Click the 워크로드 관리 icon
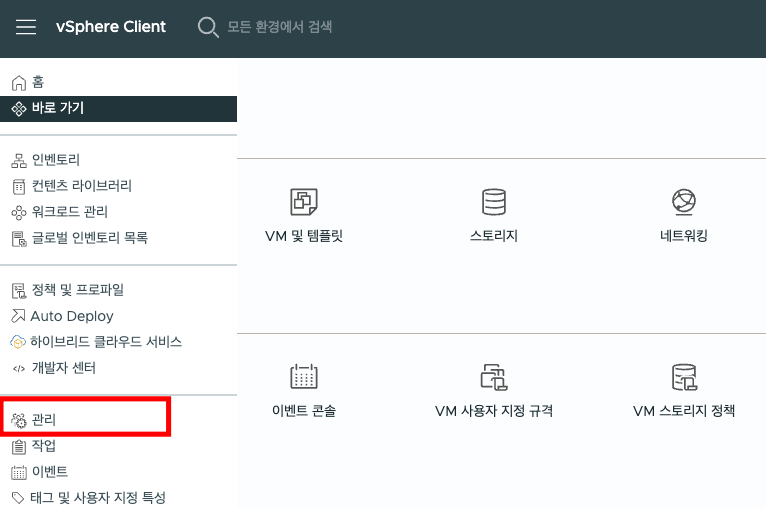766x508 pixels. point(19,212)
